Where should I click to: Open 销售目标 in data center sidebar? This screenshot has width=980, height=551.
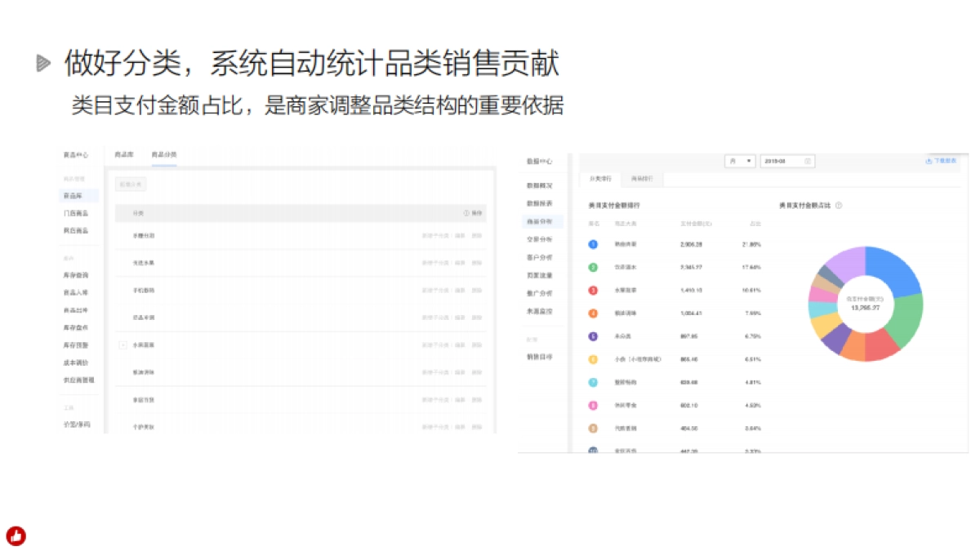click(539, 357)
